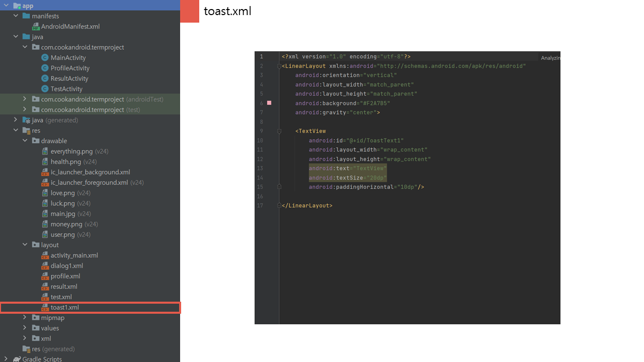Collapse the res folder
Image resolution: width=644 pixels, height=362 pixels.
pos(16,130)
